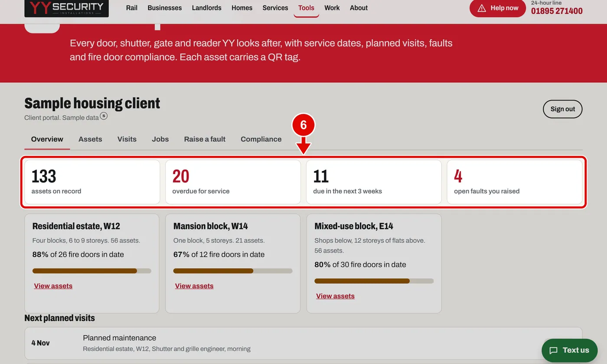
Task: Switch to the Jobs tab
Action: click(x=160, y=140)
